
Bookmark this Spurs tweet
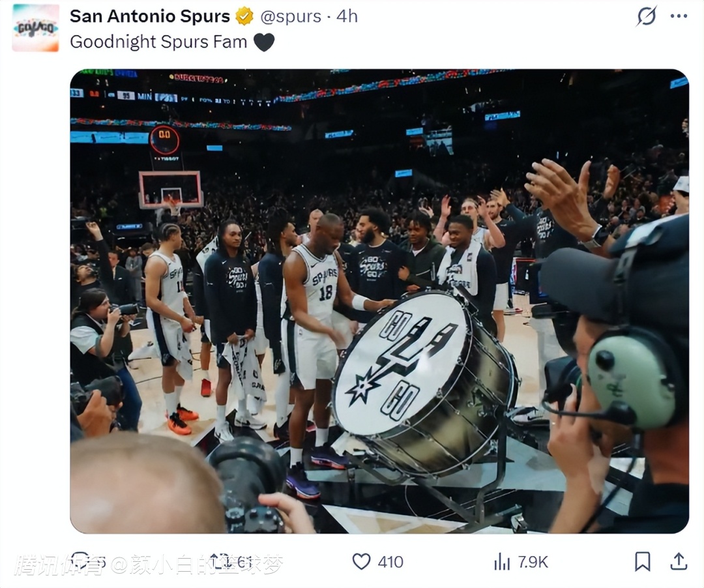click(642, 561)
